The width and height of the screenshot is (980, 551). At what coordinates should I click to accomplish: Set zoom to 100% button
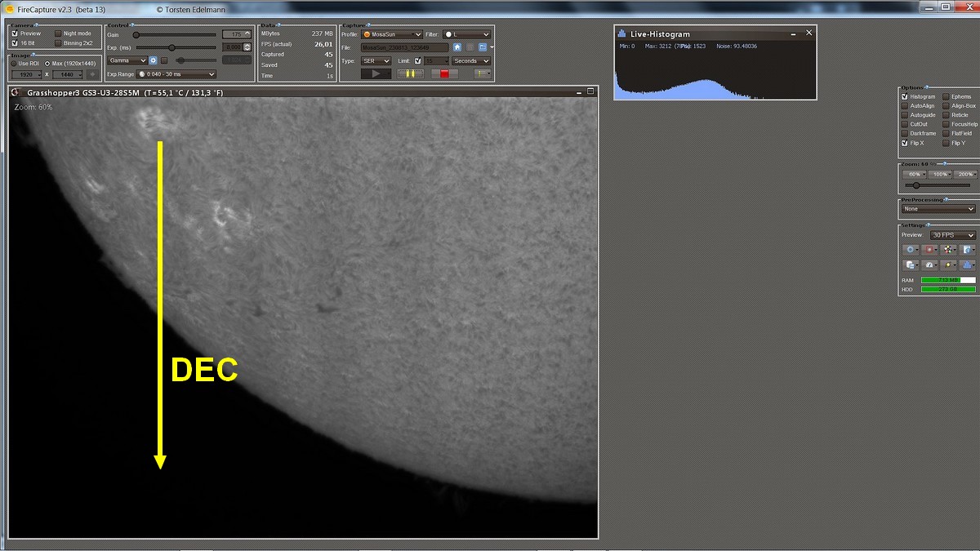coord(938,174)
